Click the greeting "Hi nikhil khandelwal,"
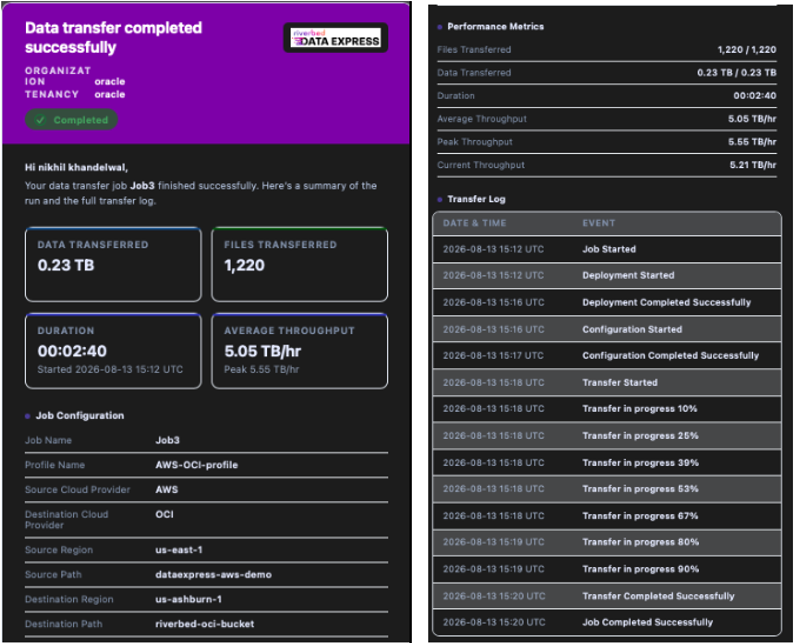 coord(76,167)
